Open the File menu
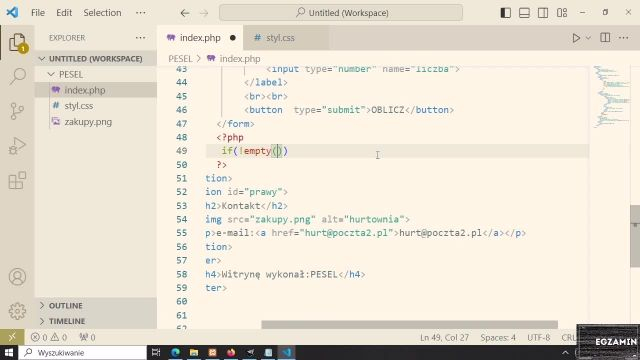640x360 pixels. coord(38,13)
